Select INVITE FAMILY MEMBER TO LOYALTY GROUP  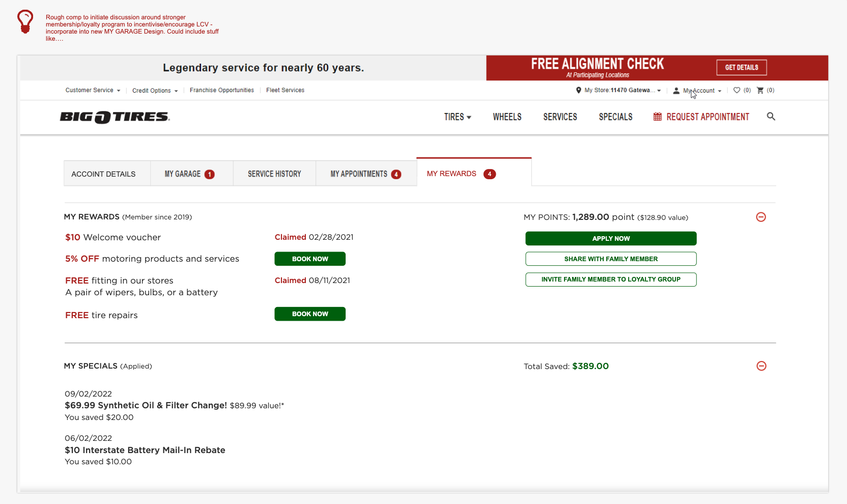click(x=610, y=279)
